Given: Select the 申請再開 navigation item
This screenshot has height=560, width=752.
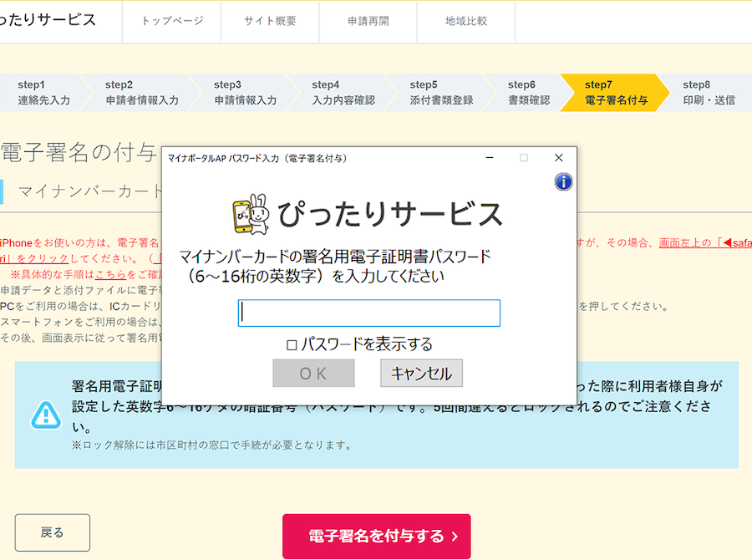Looking at the screenshot, I should (x=368, y=21).
